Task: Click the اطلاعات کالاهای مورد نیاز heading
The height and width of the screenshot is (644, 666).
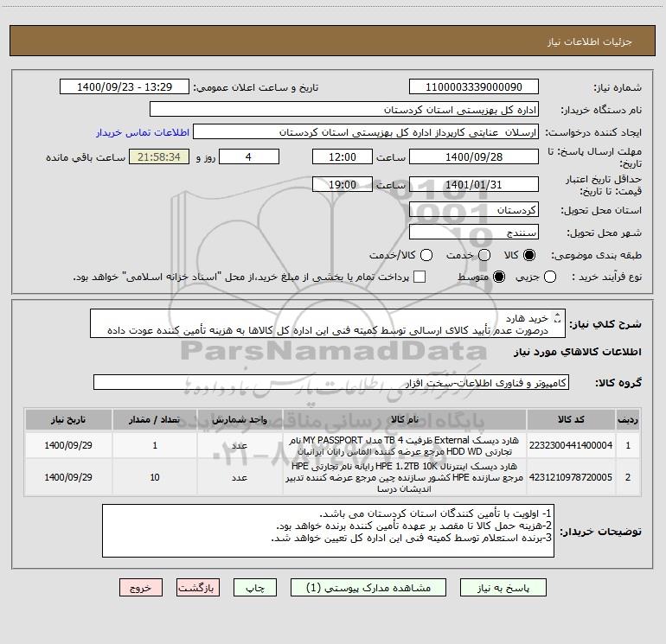Action: (x=577, y=352)
